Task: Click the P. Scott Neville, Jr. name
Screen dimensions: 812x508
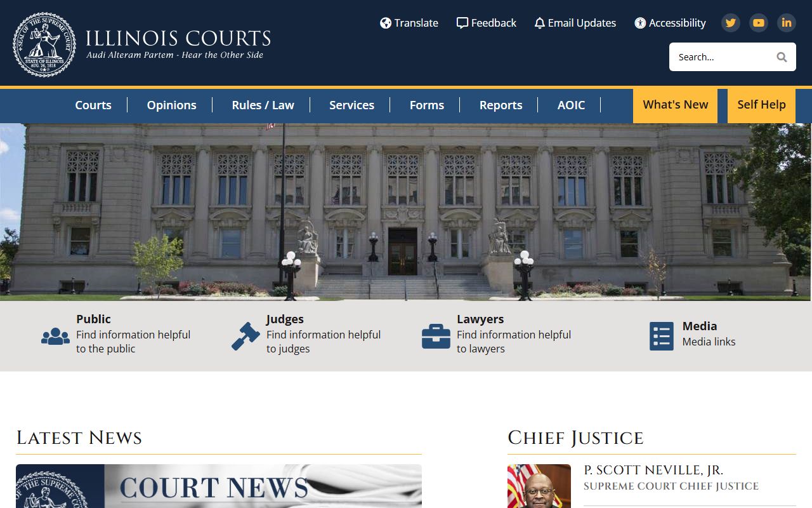Action: pyautogui.click(x=653, y=471)
